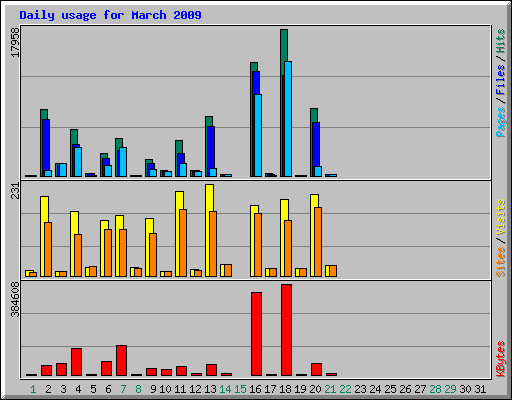Click day 18 on the date axis
Image resolution: width=512 pixels, height=400 pixels.
click(x=285, y=389)
